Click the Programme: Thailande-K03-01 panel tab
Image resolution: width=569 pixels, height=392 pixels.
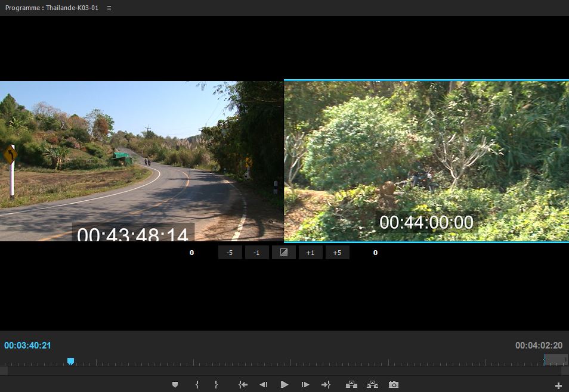[52, 8]
